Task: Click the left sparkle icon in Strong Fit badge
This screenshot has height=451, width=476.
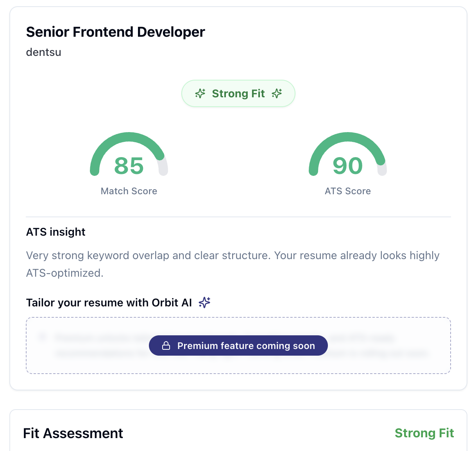Action: tap(200, 93)
